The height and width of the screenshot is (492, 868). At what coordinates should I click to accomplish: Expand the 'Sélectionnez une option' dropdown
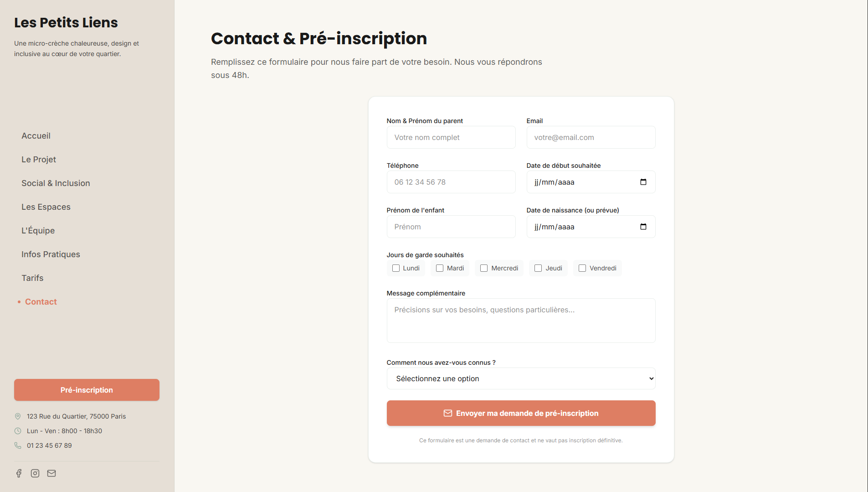click(521, 378)
